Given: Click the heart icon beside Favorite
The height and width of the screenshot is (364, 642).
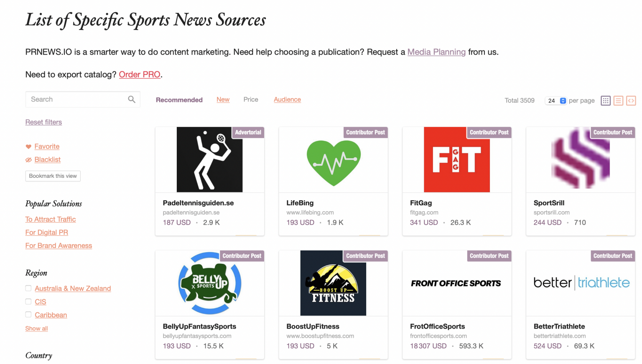Looking at the screenshot, I should point(28,146).
